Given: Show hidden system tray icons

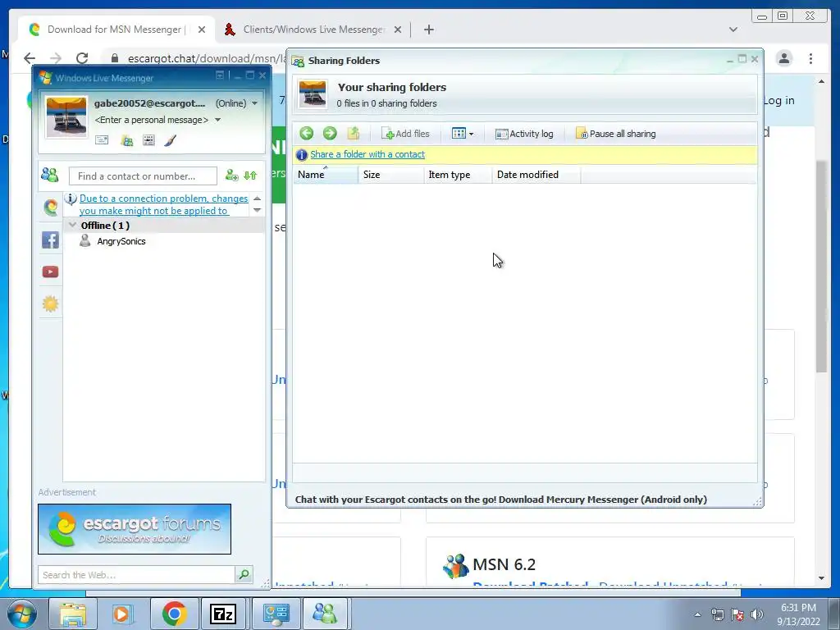Looking at the screenshot, I should pos(697,614).
